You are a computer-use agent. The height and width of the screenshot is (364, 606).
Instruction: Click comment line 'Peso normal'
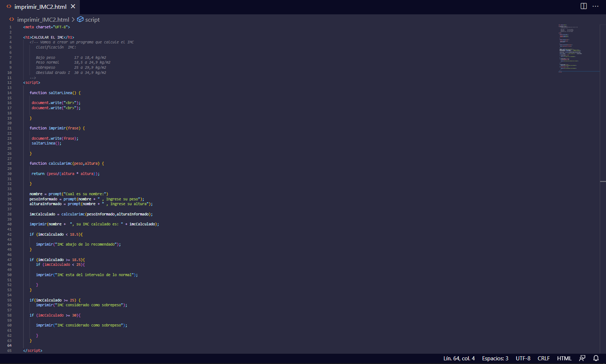pyautogui.click(x=73, y=63)
